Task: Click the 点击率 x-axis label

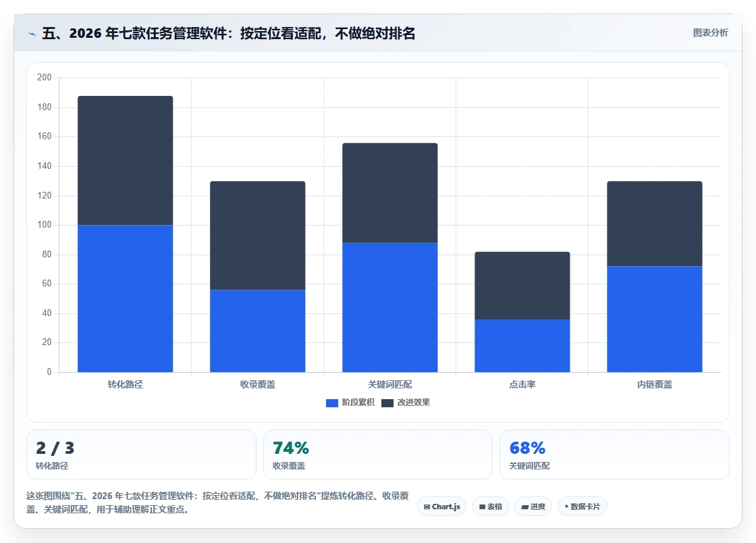Action: tap(522, 385)
